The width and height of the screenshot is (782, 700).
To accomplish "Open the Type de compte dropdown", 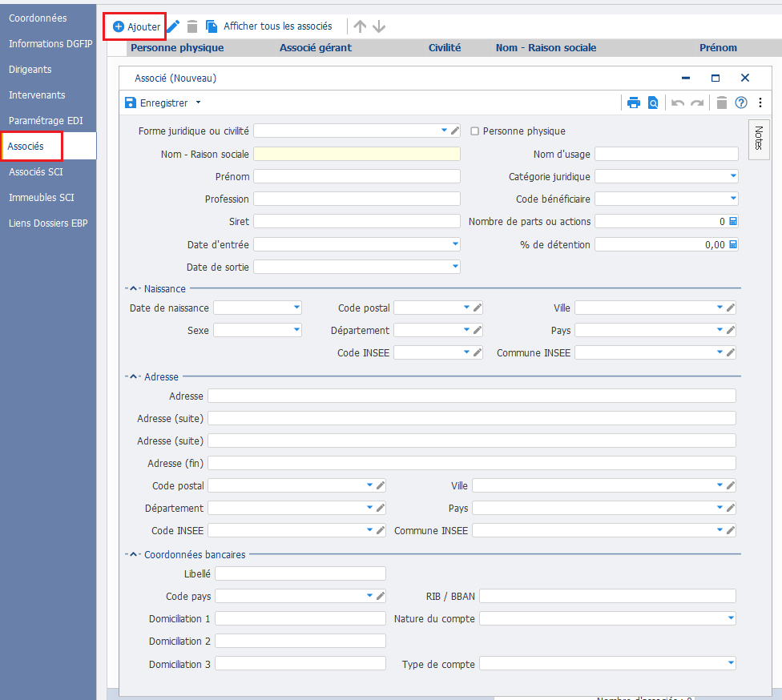I will 731,663.
